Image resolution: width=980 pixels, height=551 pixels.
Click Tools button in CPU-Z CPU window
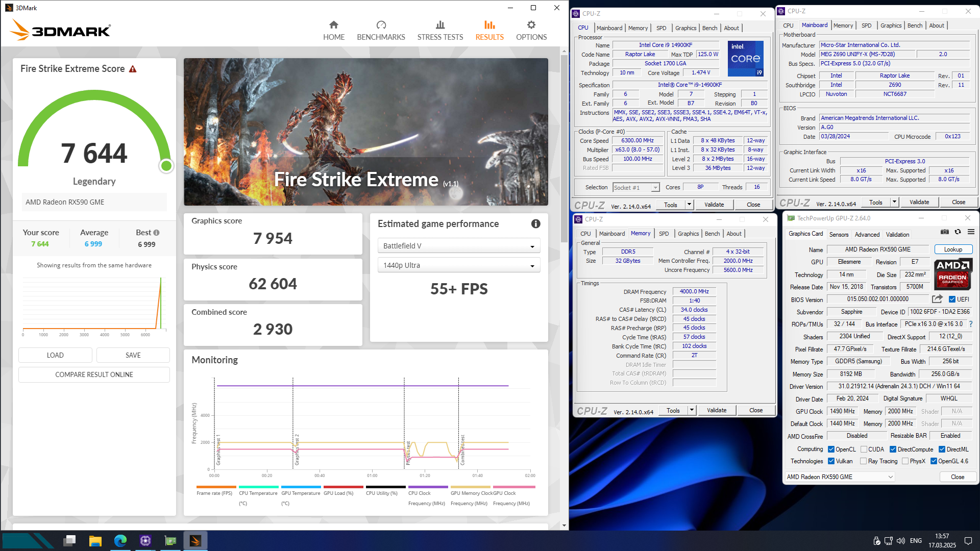pos(671,205)
